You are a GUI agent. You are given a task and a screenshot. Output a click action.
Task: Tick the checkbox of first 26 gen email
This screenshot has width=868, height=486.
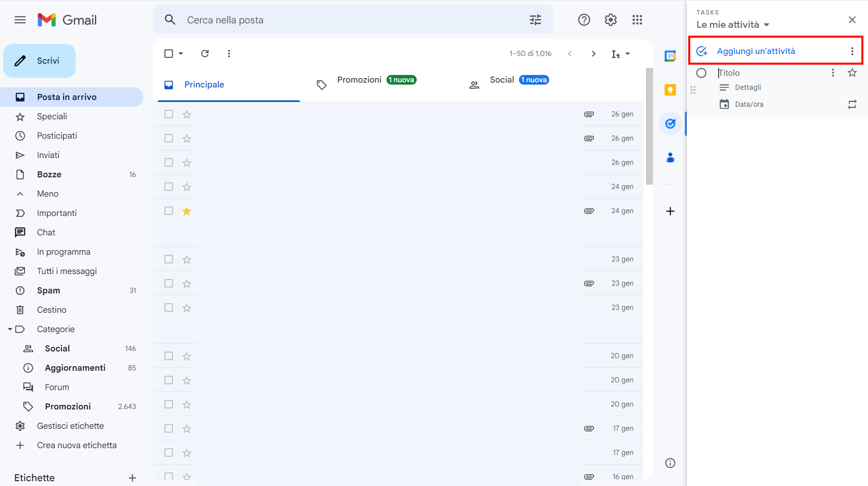169,114
